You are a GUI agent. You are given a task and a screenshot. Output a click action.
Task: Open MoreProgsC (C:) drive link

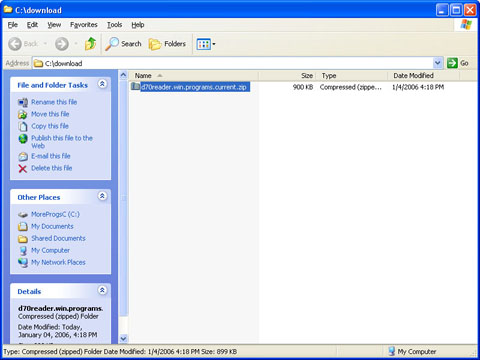(55, 214)
